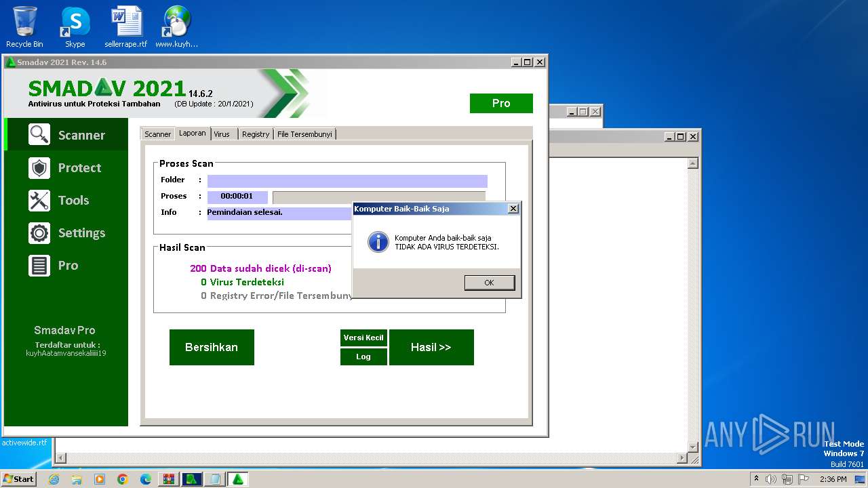The width and height of the screenshot is (868, 488).
Task: Click the Versi Kecil button
Action: 363,338
